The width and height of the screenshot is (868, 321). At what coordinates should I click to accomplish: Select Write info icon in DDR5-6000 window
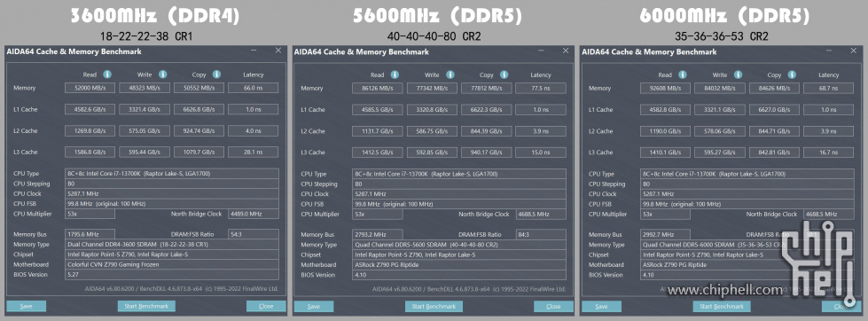[739, 74]
